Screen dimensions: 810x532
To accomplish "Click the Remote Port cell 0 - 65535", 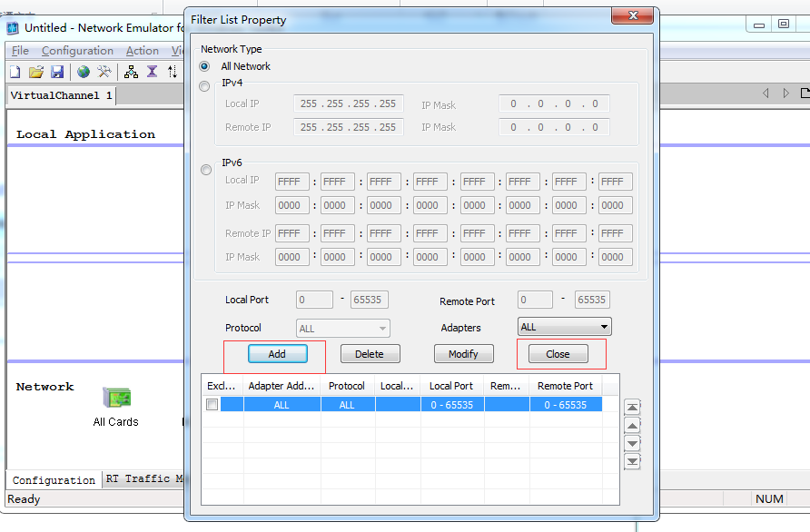I will (566, 404).
